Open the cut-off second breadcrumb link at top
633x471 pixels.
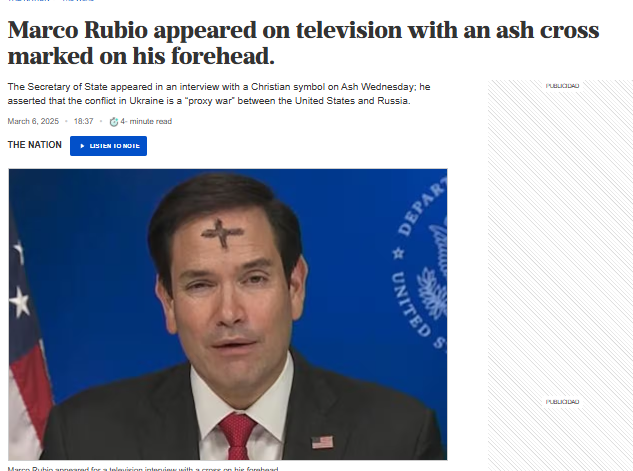click(x=78, y=1)
